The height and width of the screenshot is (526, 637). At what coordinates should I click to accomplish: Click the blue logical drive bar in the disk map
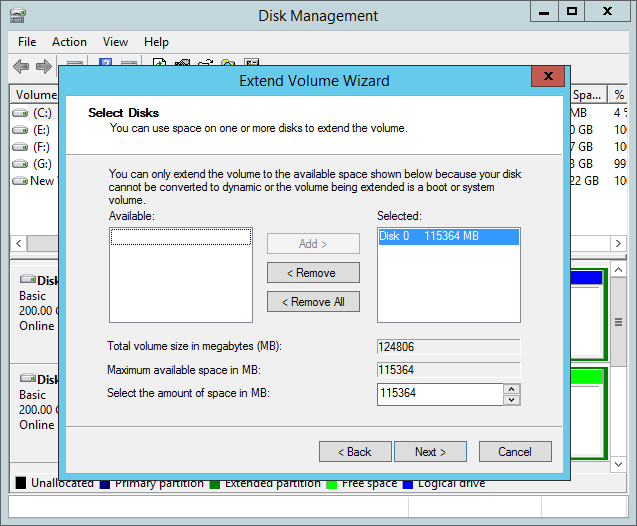pyautogui.click(x=586, y=278)
